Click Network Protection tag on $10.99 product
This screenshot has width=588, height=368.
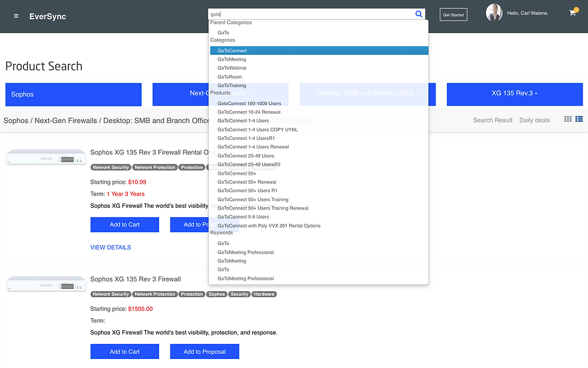tap(155, 167)
